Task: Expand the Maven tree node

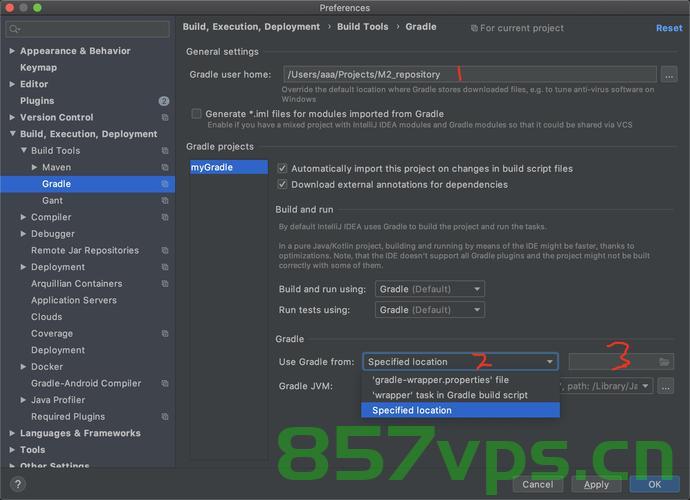Action: click(x=34, y=167)
